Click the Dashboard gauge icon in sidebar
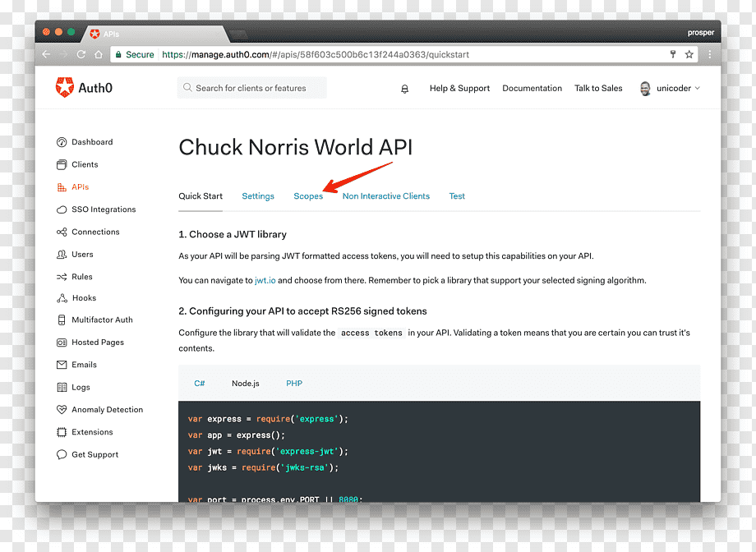This screenshot has height=552, width=756. [62, 142]
